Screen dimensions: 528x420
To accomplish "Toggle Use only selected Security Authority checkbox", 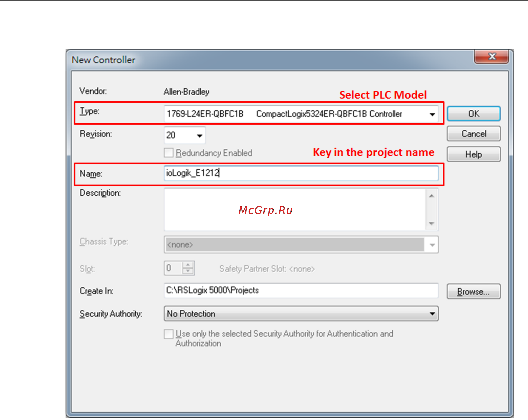I will tap(169, 334).
